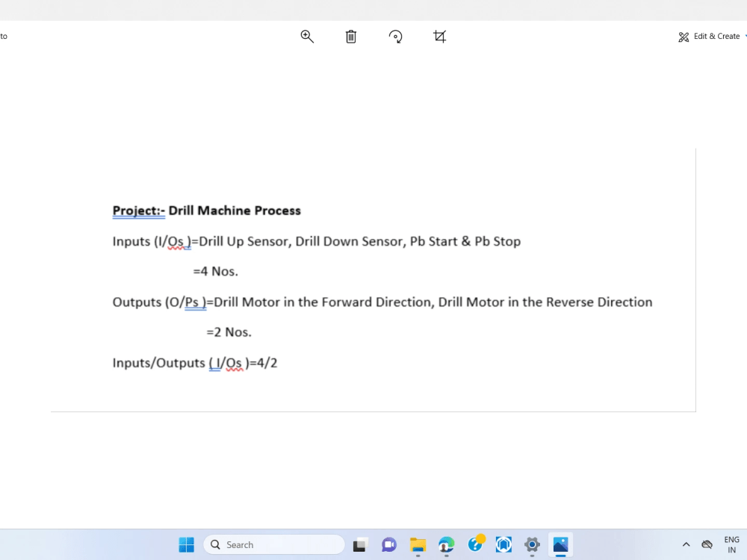Click the orange camera app icon on taskbar

tap(475, 544)
